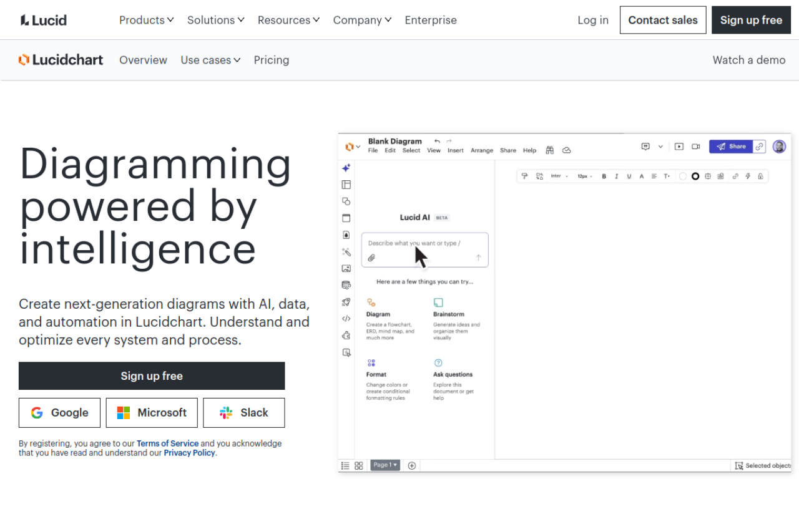Click the Lucid AI prompt input field

(424, 243)
